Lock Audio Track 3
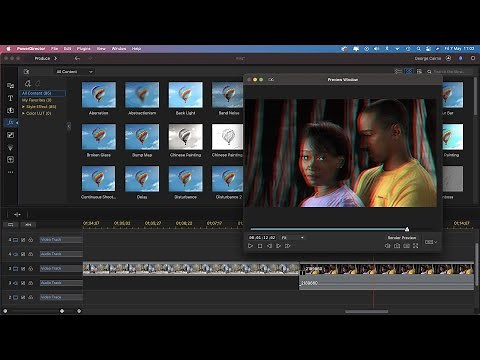480x360 pixels. point(31,283)
